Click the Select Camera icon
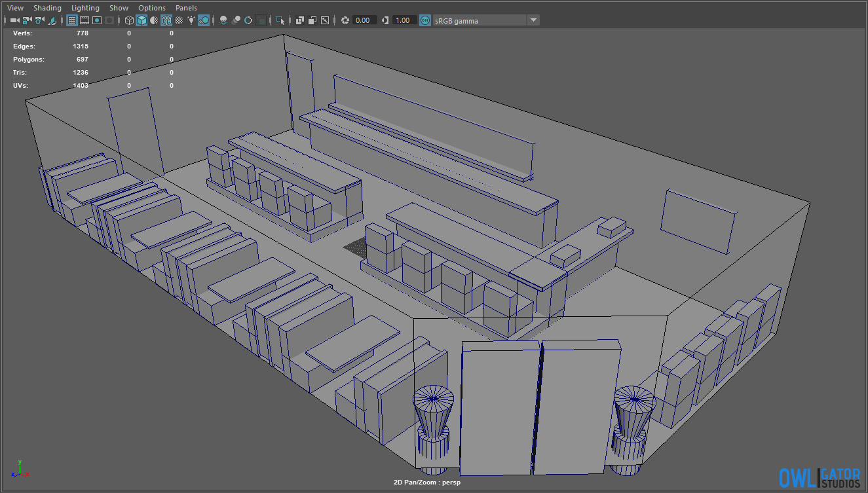This screenshot has width=868, height=493. [x=14, y=20]
